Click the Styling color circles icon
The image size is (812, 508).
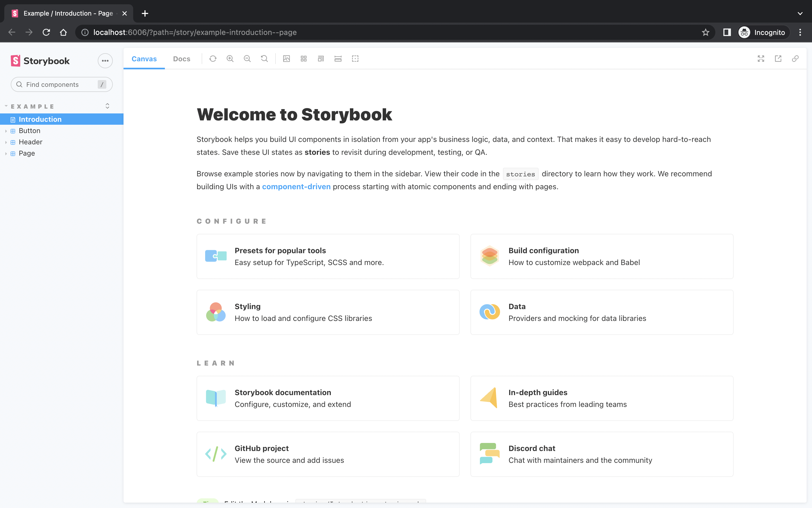(216, 312)
